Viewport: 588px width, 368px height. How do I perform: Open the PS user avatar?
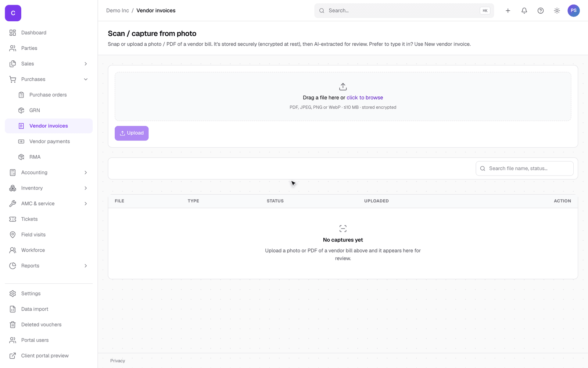(x=573, y=11)
